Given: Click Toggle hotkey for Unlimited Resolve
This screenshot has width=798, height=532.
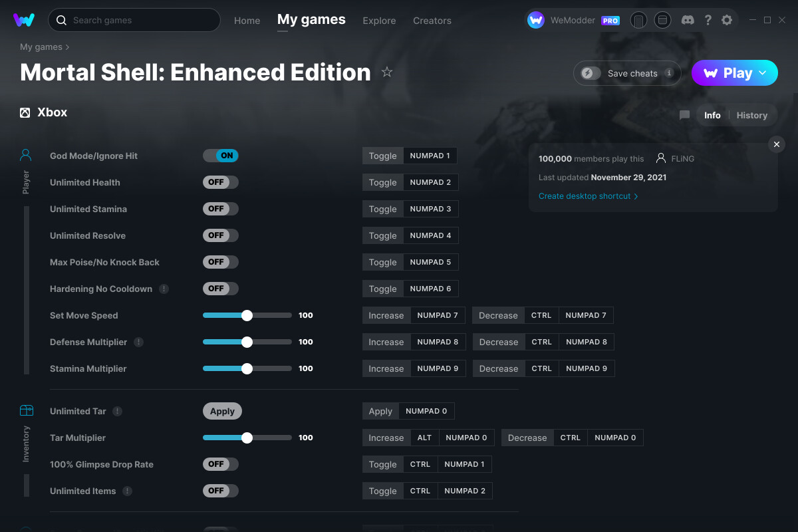Looking at the screenshot, I should point(410,235).
